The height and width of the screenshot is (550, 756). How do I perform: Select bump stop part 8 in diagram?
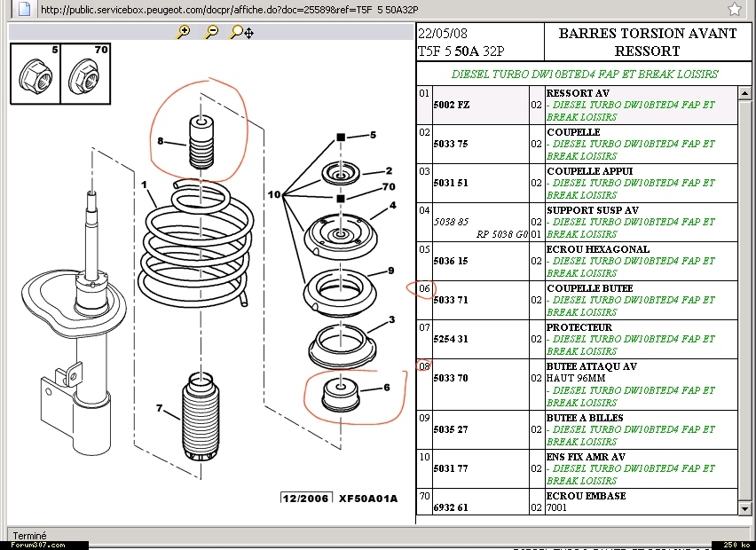click(x=201, y=140)
